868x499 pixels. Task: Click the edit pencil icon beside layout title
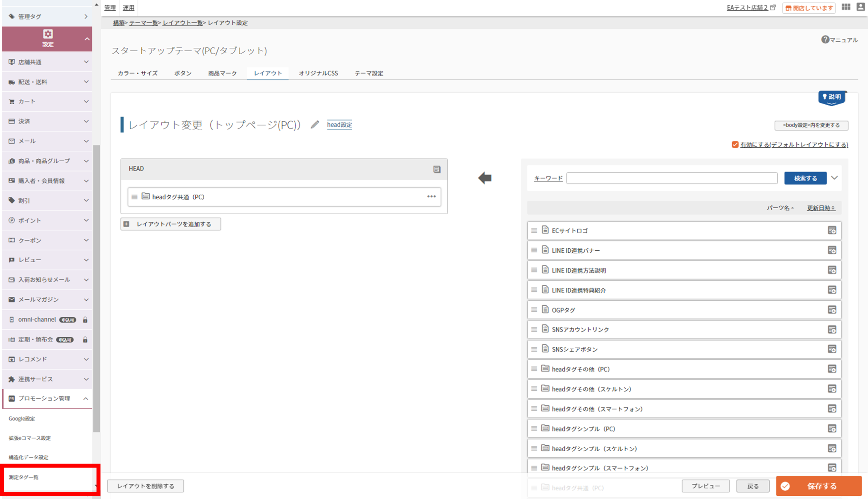[315, 125]
